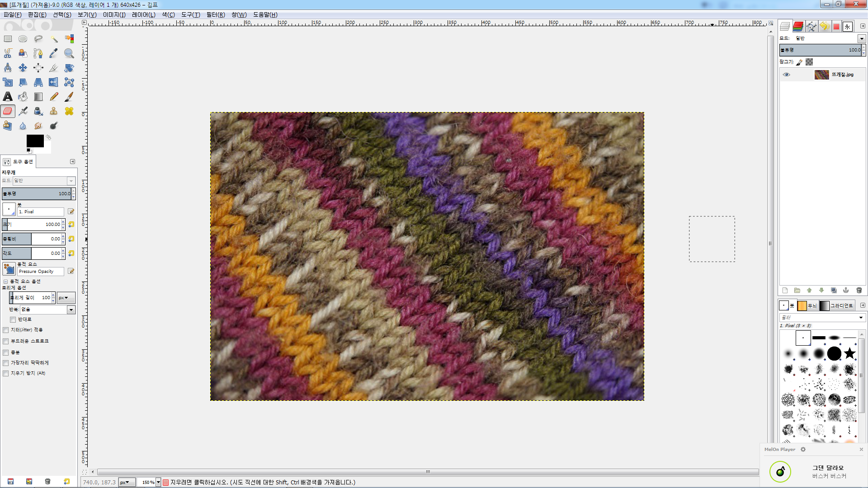Open status bar px unit dropdown

point(127,483)
